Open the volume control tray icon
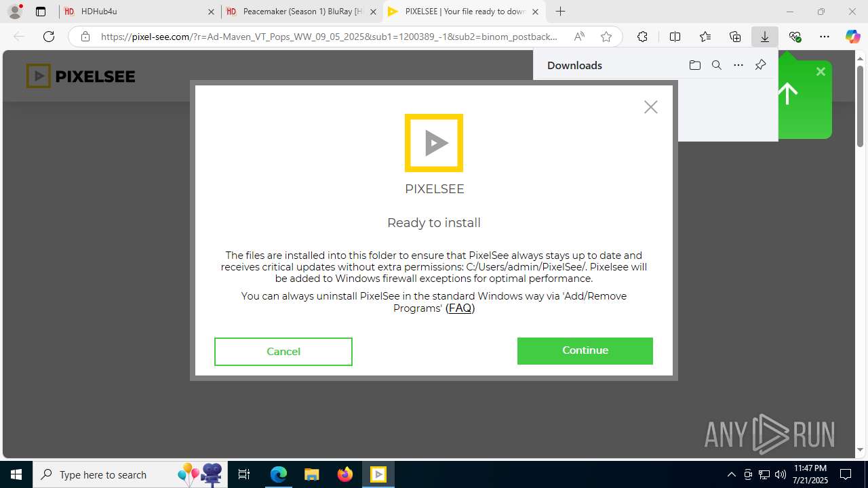This screenshot has width=868, height=488. tap(780, 474)
